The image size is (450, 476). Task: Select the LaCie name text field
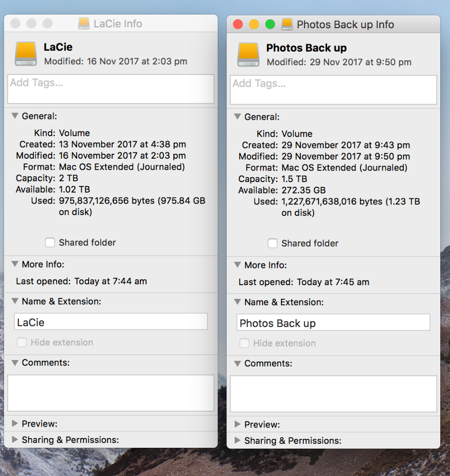[110, 321]
